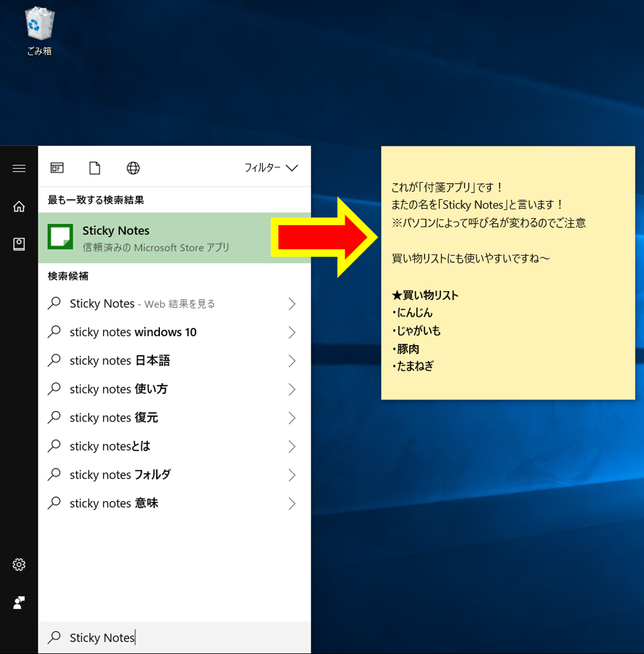Click '・たまねぎ' in the sticky note
This screenshot has height=654, width=644.
(413, 366)
